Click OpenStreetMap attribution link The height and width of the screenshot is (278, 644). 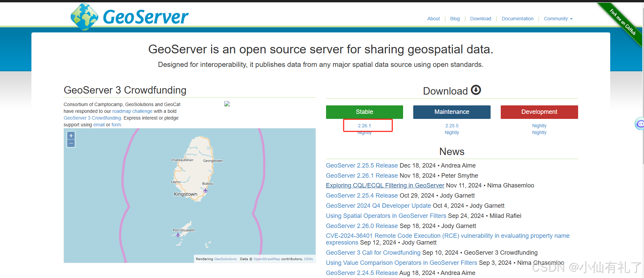(267, 259)
